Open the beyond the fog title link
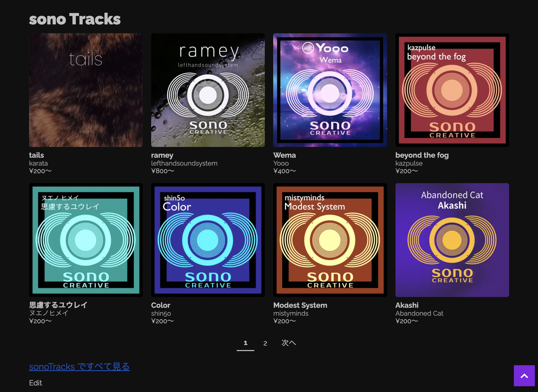Screen dimensions: 538x392 pyautogui.click(x=422, y=155)
